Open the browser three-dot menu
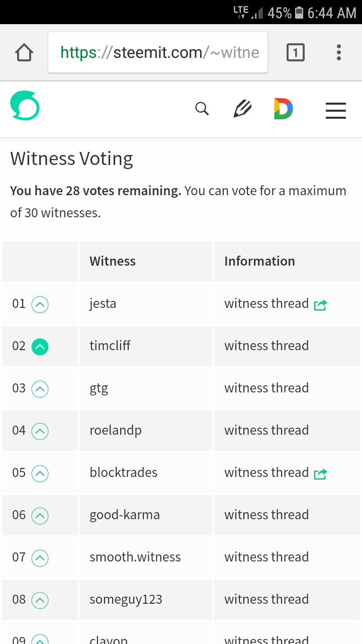Viewport: 362px width, 644px height. [339, 52]
